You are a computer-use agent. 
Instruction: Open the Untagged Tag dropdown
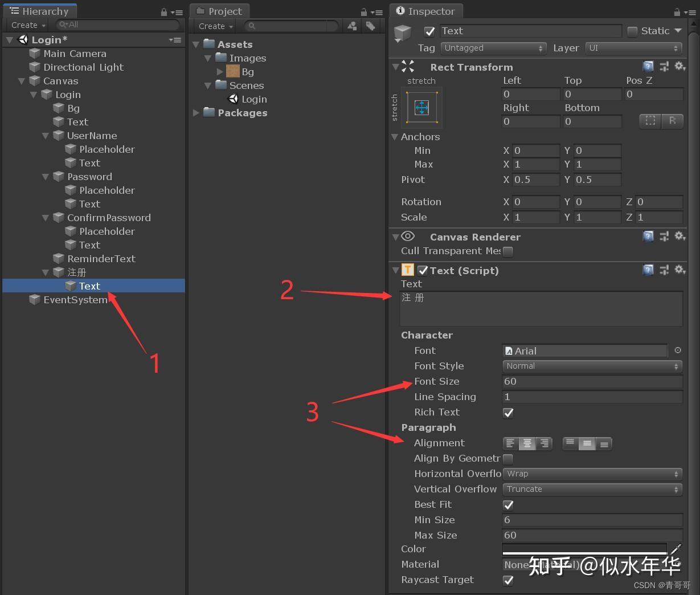point(493,48)
